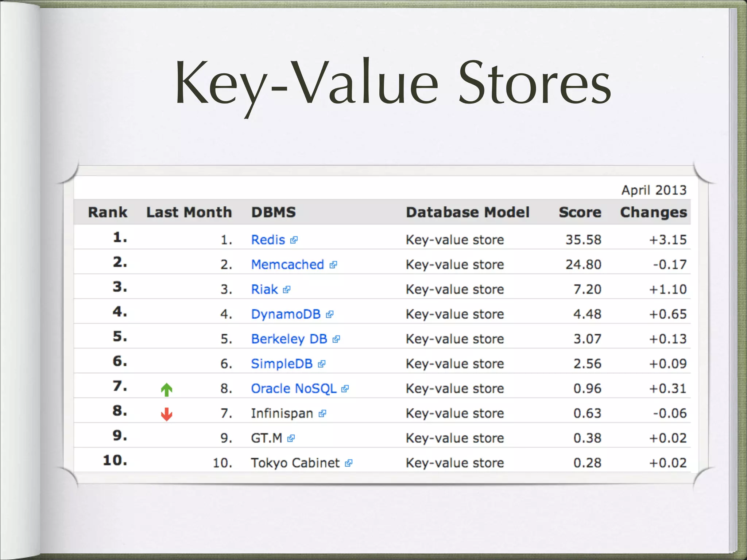Click the external link icon beside Infinispan
This screenshot has height=560, width=747.
pos(322,414)
